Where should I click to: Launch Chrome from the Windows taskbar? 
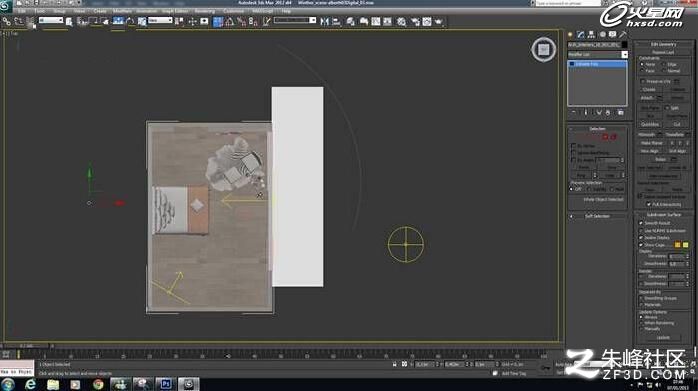tap(98, 384)
